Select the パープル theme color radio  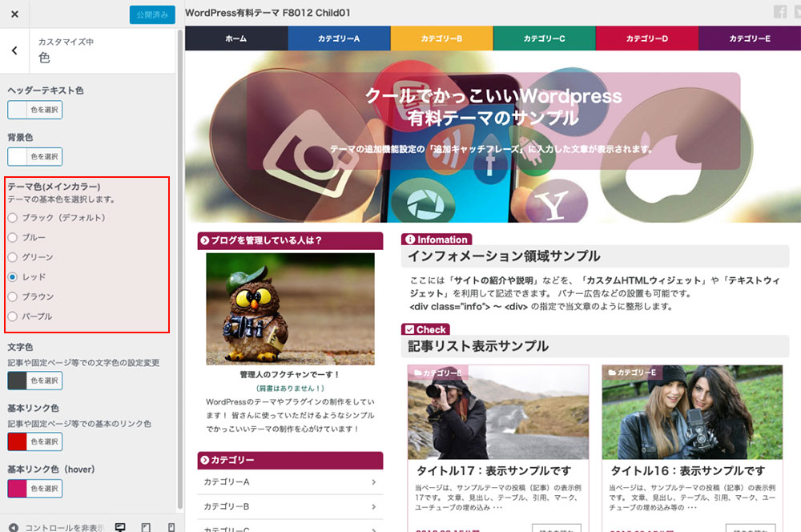[13, 316]
